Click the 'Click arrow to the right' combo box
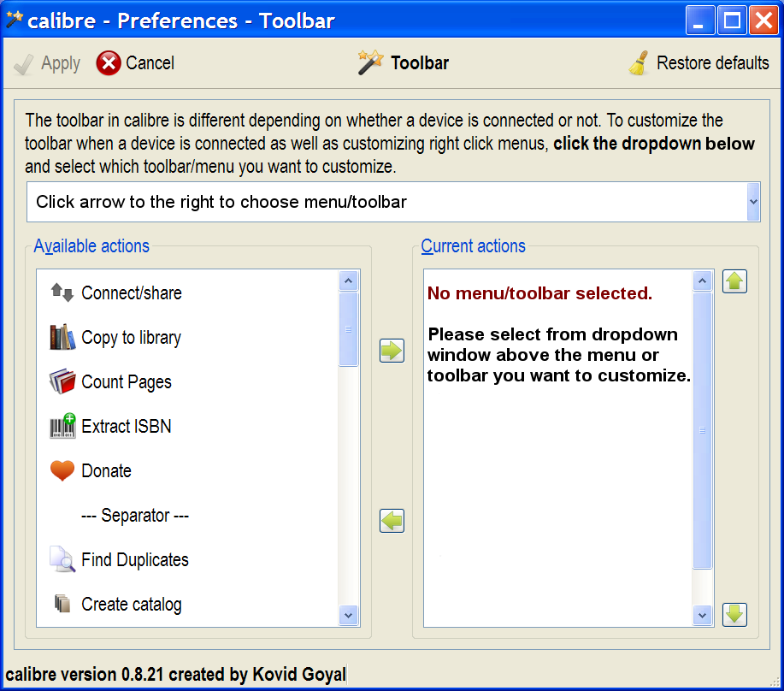Viewport: 784px width, 691px height. tap(393, 202)
